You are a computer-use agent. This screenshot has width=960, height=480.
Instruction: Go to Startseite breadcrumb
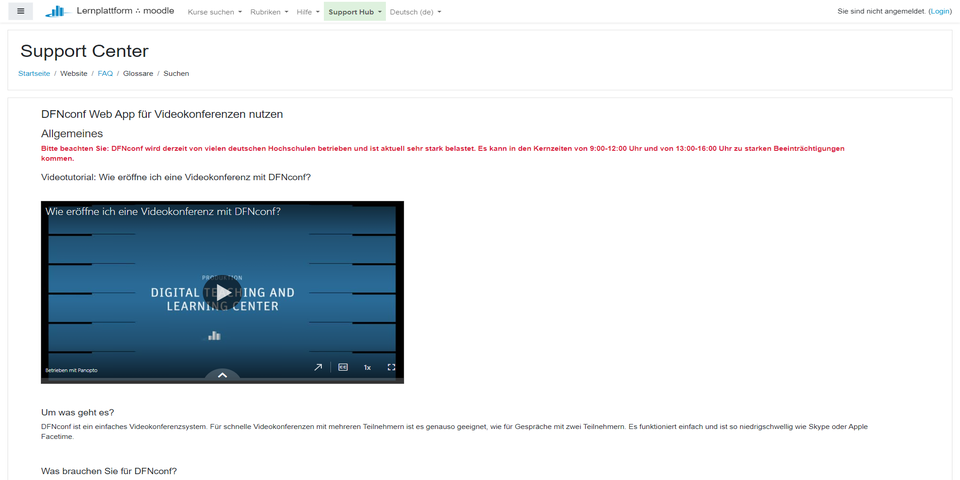tap(34, 73)
